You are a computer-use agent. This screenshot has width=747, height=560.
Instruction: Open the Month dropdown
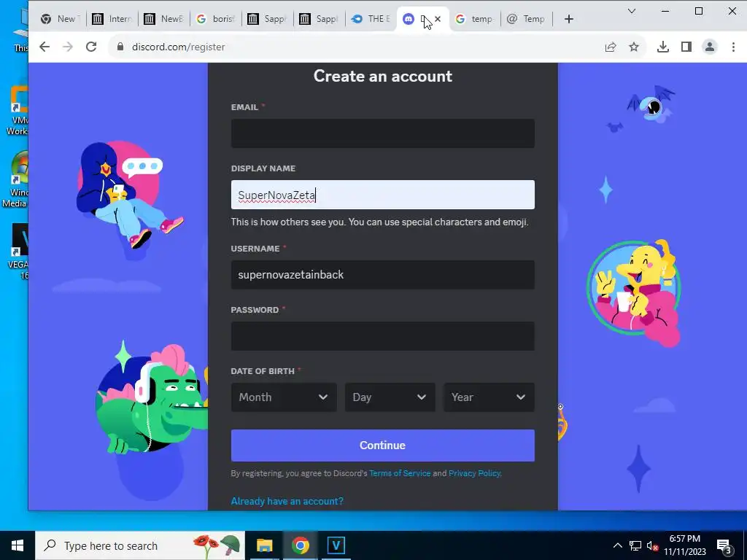click(284, 397)
